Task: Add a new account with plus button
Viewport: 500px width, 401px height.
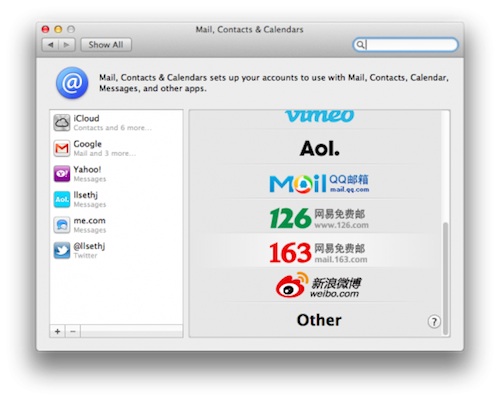Action: (58, 331)
